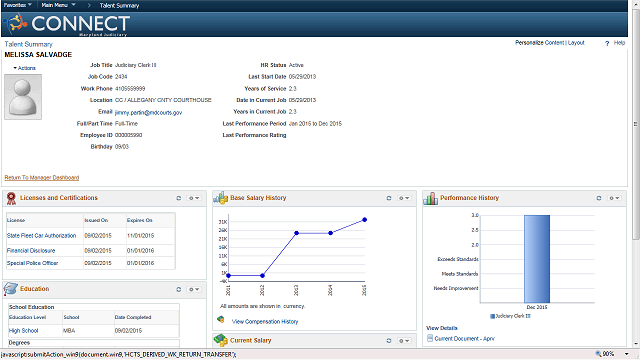This screenshot has width=640, height=360.
Task: Click the Performance History bar chart icon
Action: pyautogui.click(x=431, y=198)
